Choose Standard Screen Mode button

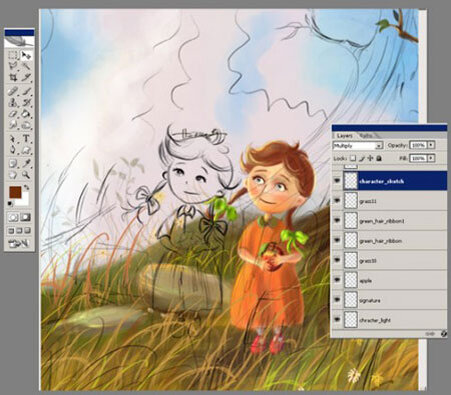tap(11, 231)
